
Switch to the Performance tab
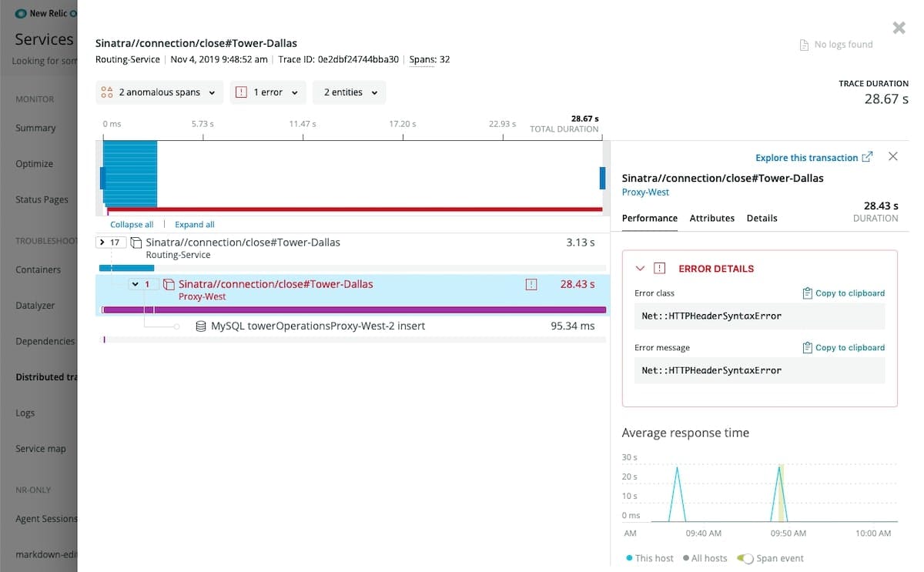point(650,219)
